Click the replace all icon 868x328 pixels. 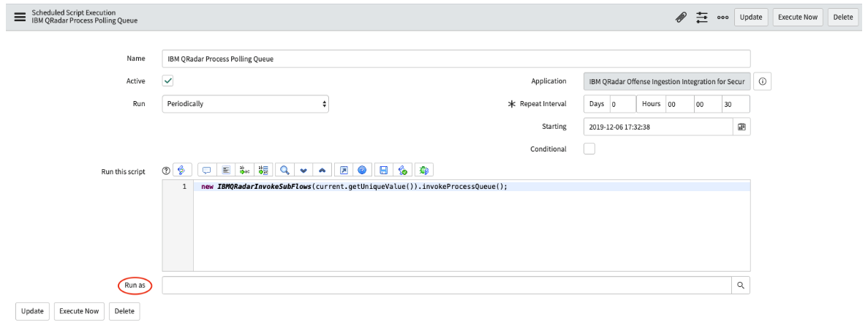pyautogui.click(x=264, y=170)
